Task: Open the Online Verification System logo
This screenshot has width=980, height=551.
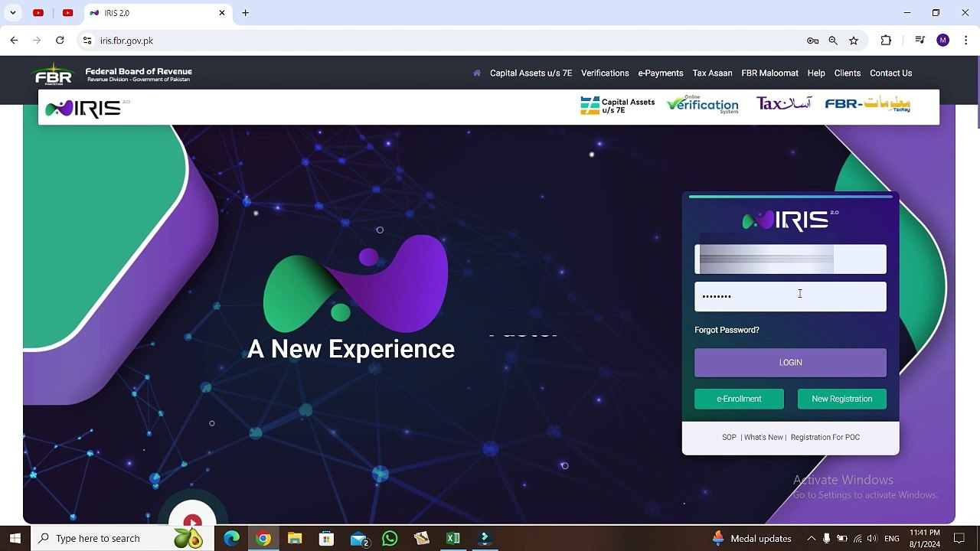Action: [702, 105]
